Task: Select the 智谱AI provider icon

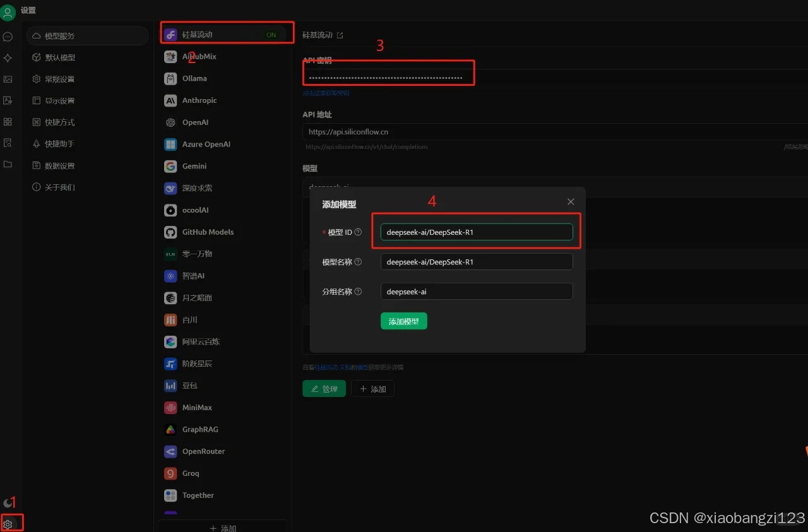Action: point(170,276)
